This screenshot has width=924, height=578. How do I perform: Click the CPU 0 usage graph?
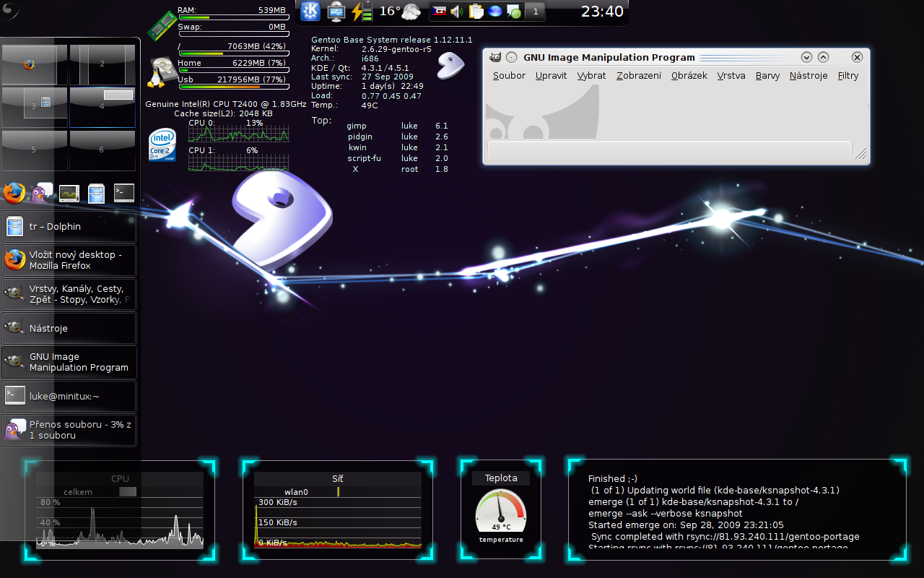tap(238, 134)
